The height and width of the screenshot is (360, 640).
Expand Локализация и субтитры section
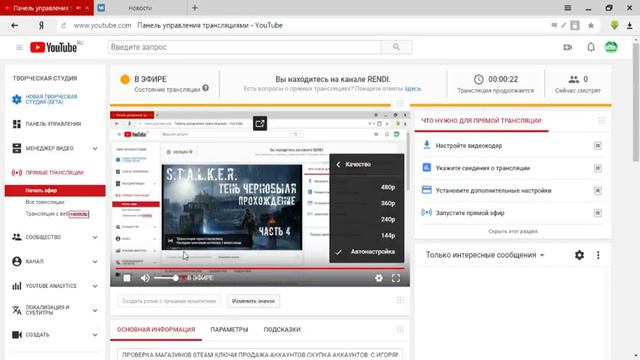(x=95, y=311)
